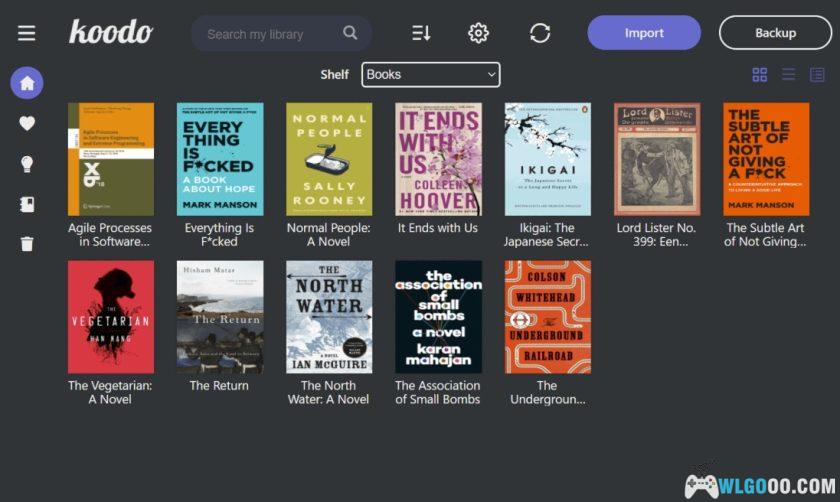Click the search magnifier icon
This screenshot has width=840, height=502.
350,33
